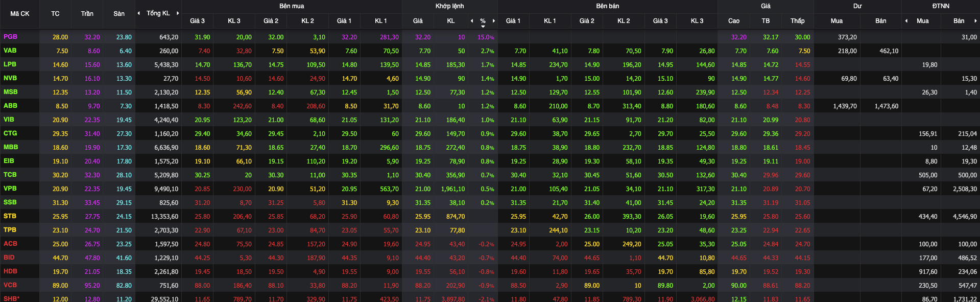
Task: Open the MSB stock symbol
Action: point(10,92)
